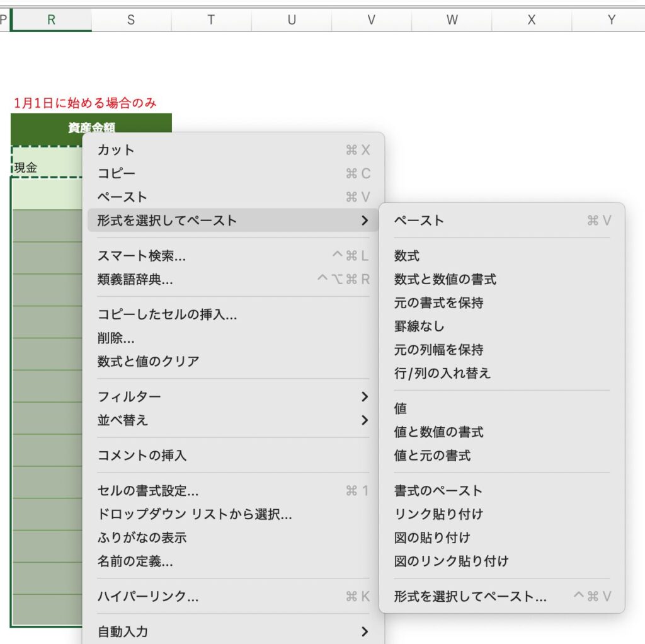Select 数式 paste option
The height and width of the screenshot is (644, 645).
tap(407, 256)
